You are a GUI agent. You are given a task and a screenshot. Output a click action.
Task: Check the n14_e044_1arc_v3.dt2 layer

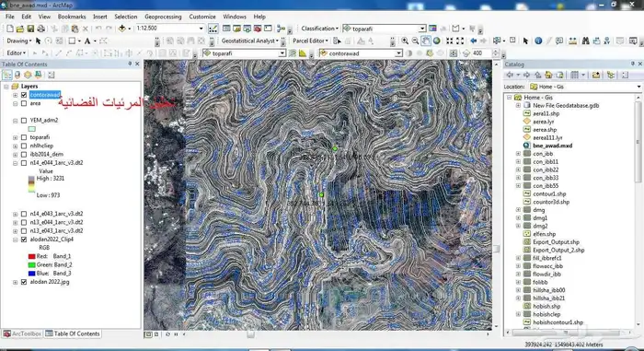tap(24, 163)
